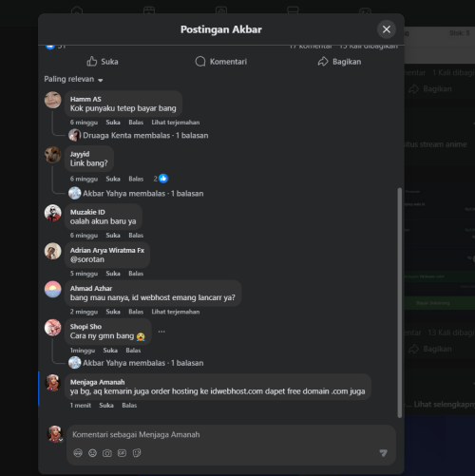
Task: Click the Jayyid commenter name
Action: (80, 154)
